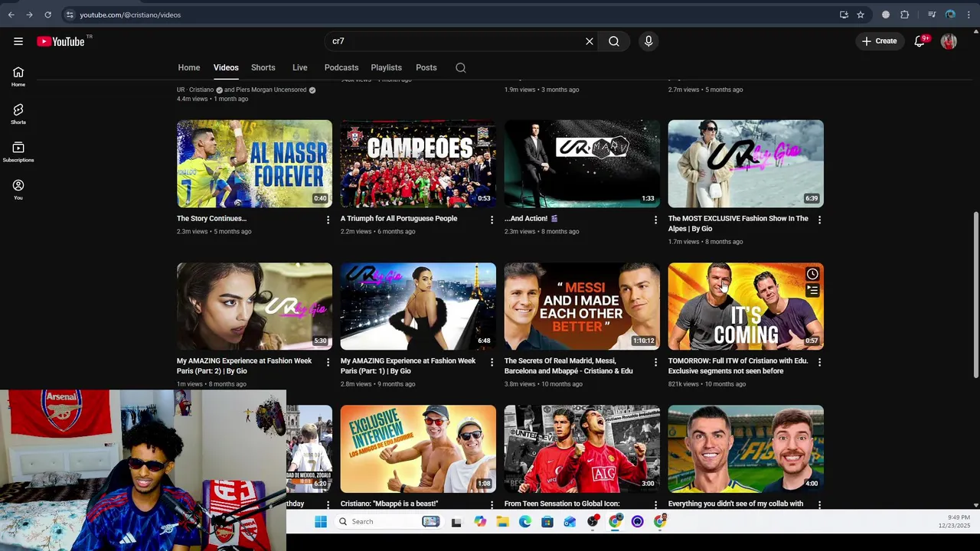Play the Messi And I Made Each Other Better thumbnail
The image size is (980, 551).
click(x=582, y=306)
